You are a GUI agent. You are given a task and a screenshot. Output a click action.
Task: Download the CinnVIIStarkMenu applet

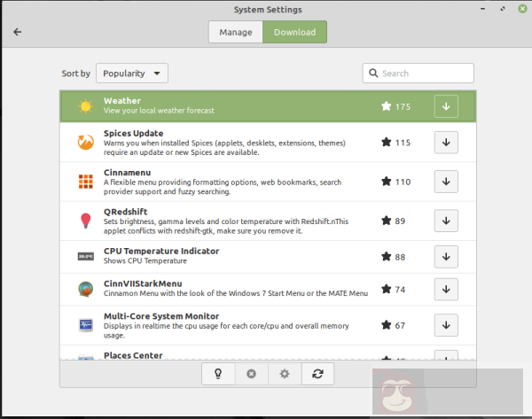(446, 290)
